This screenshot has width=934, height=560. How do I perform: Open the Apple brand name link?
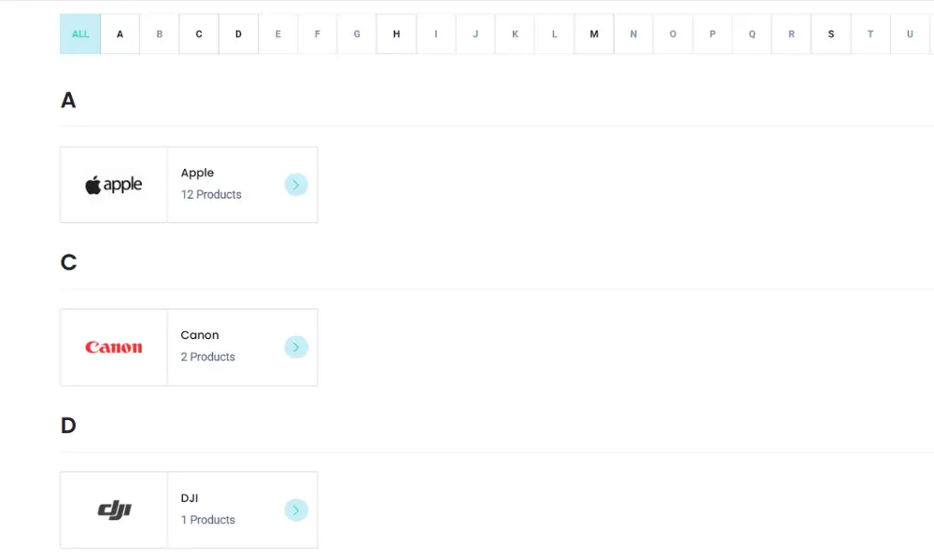tap(197, 173)
